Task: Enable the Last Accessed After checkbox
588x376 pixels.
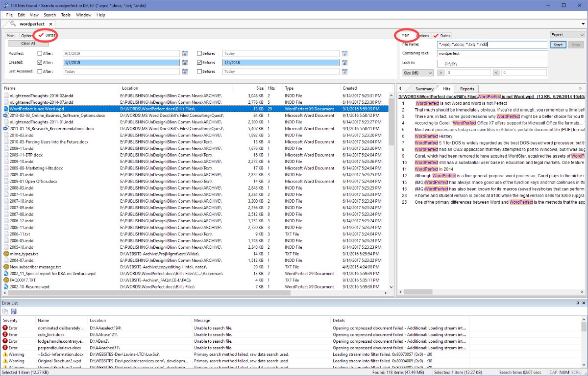Action: (x=40, y=71)
